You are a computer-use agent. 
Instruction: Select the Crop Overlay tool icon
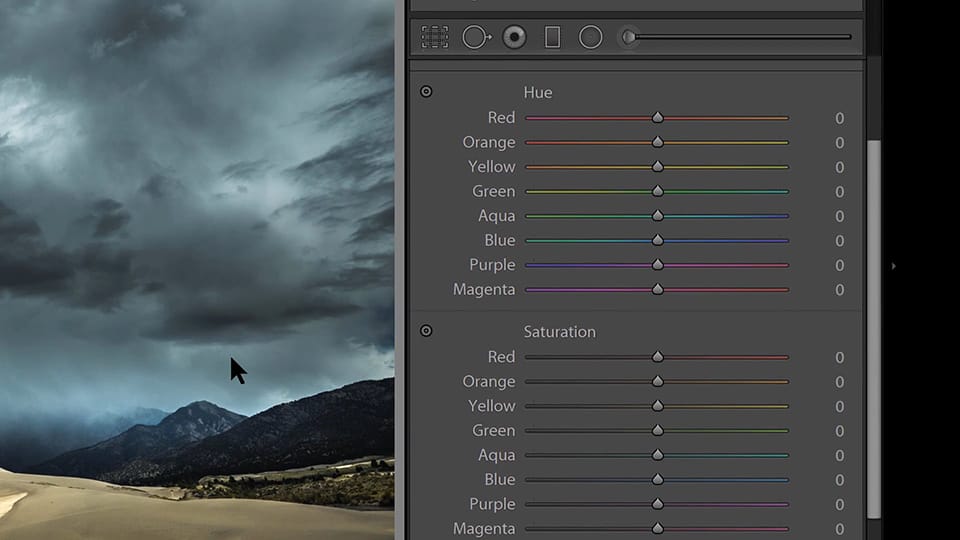435,37
